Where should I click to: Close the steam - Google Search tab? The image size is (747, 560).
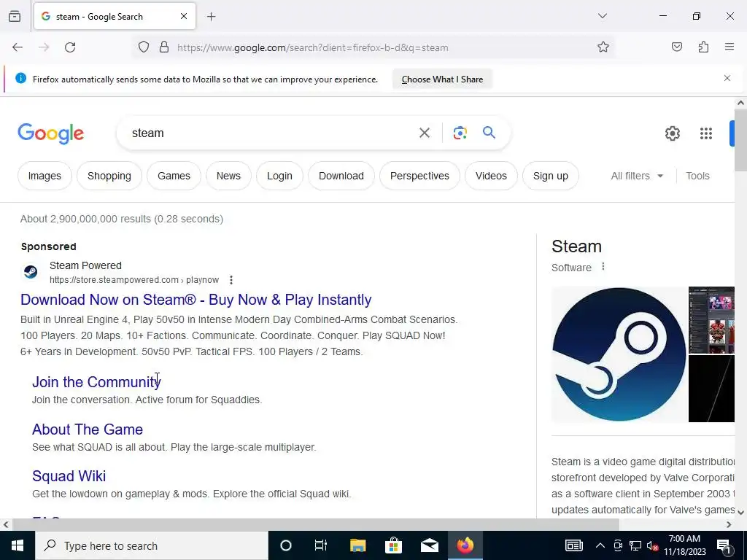[x=183, y=16]
